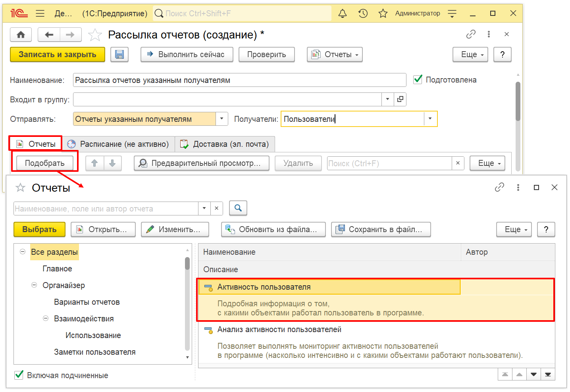Copy link icon in Отчеты window
570x392 pixels.
(x=499, y=187)
